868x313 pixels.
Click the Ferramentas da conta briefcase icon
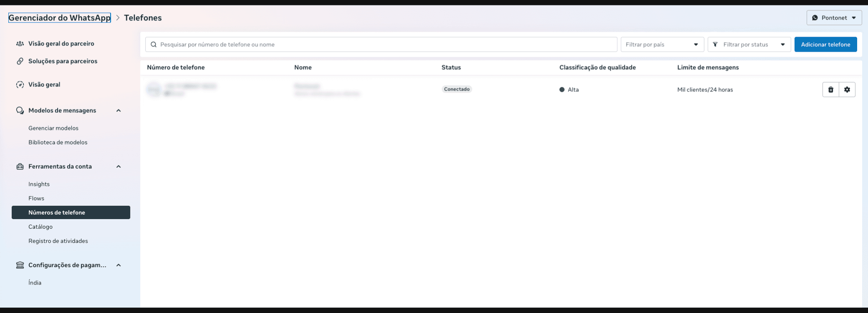pos(20,167)
